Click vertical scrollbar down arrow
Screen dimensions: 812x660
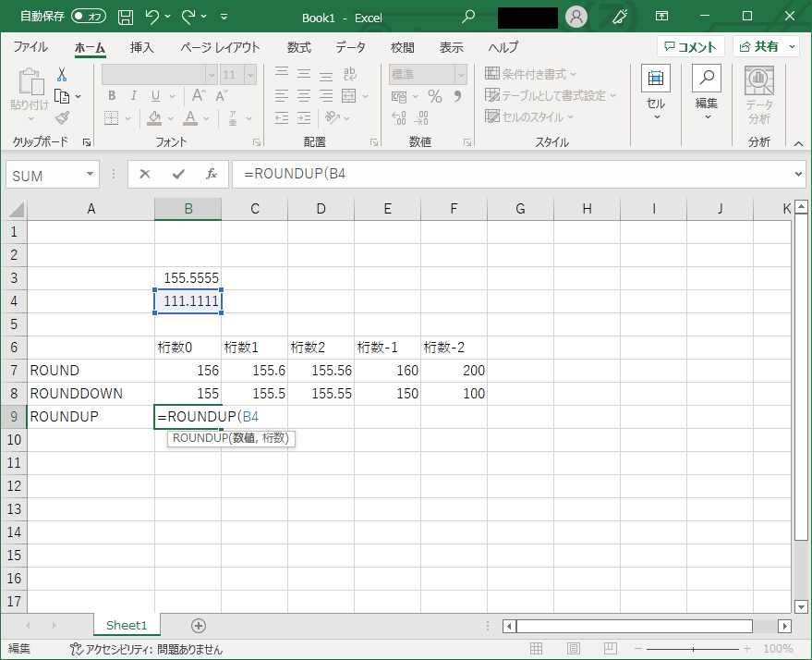click(x=802, y=606)
